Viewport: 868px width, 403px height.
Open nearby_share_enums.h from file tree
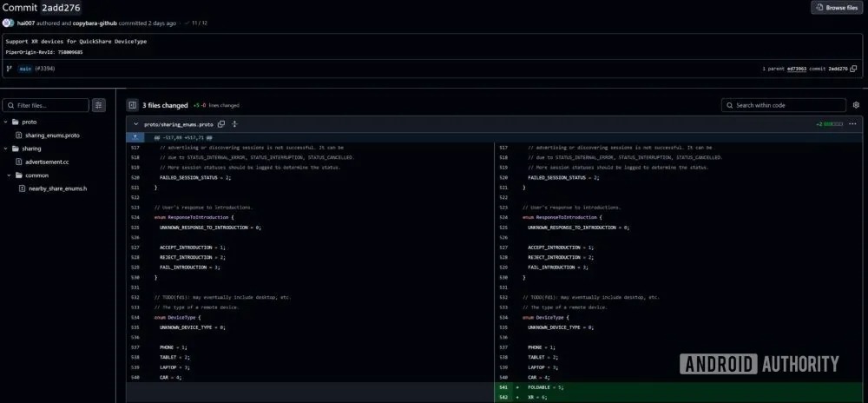tap(57, 188)
